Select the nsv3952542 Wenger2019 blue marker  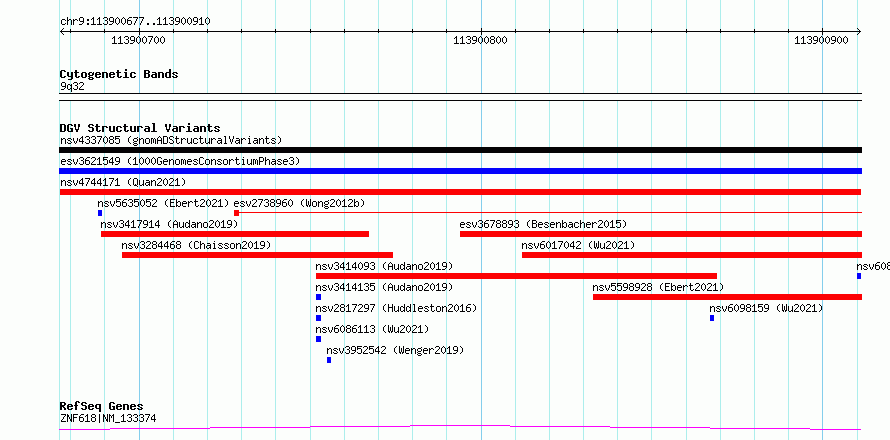click(329, 360)
